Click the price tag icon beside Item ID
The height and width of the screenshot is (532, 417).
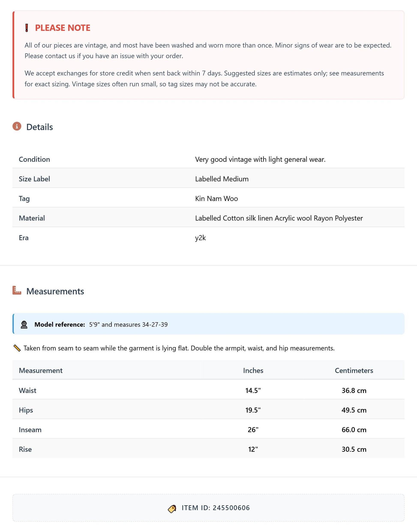tap(172, 509)
